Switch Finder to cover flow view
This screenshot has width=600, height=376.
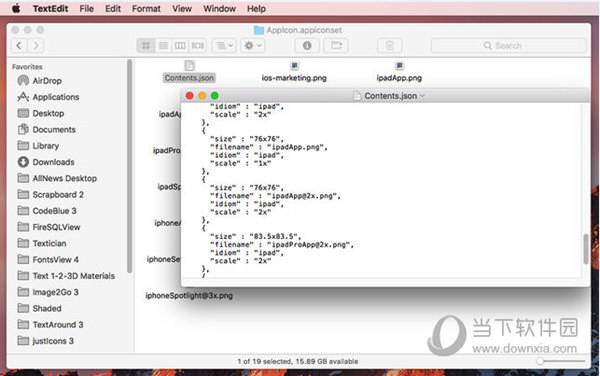pyautogui.click(x=197, y=46)
